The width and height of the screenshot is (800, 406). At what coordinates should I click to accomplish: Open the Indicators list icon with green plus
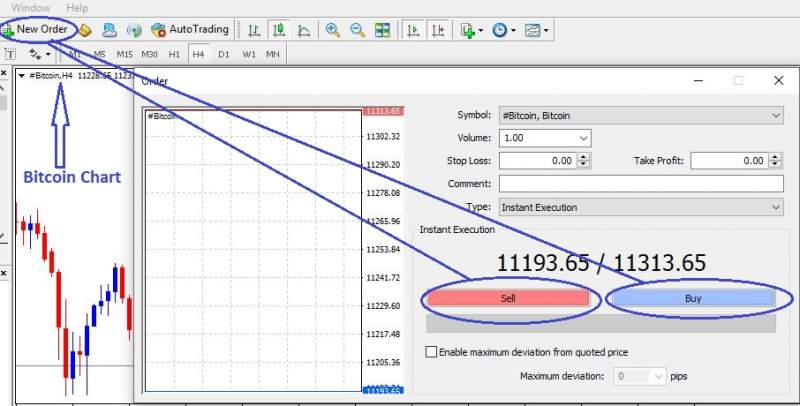[x=467, y=31]
